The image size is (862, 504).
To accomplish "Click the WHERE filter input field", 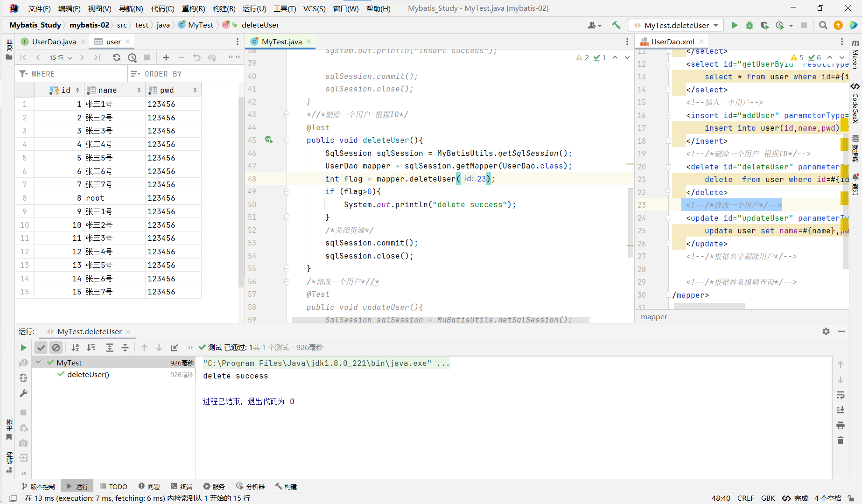I will tap(77, 74).
